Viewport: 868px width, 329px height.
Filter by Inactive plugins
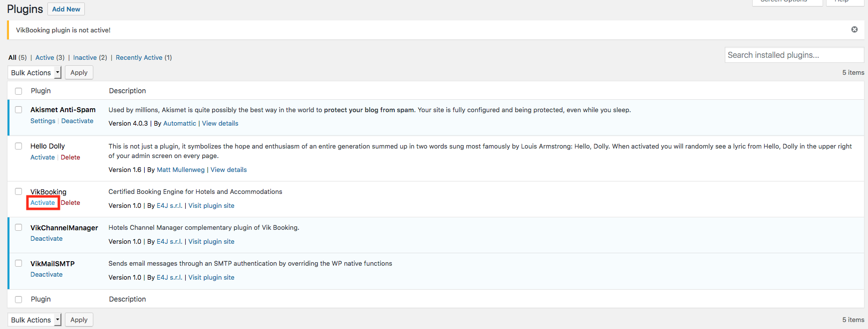point(85,57)
